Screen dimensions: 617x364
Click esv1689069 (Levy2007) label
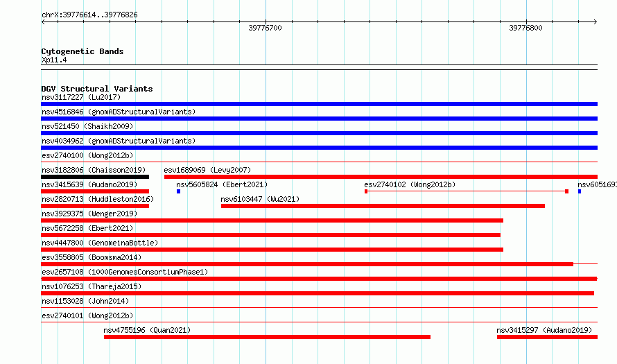tap(207, 170)
